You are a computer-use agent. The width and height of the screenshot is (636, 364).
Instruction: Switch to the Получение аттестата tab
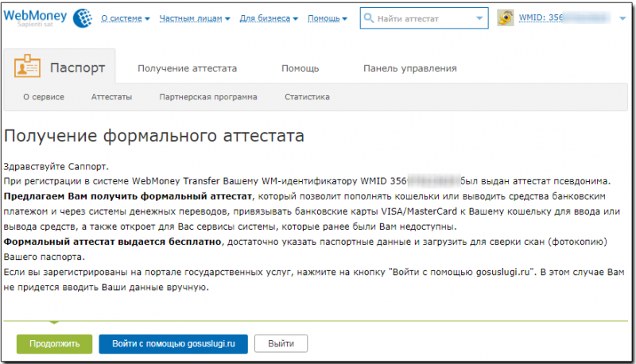(187, 68)
